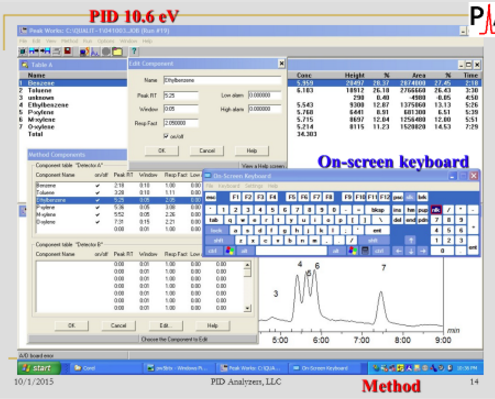
Task: Click the Resp Fact input field
Action: click(x=181, y=123)
